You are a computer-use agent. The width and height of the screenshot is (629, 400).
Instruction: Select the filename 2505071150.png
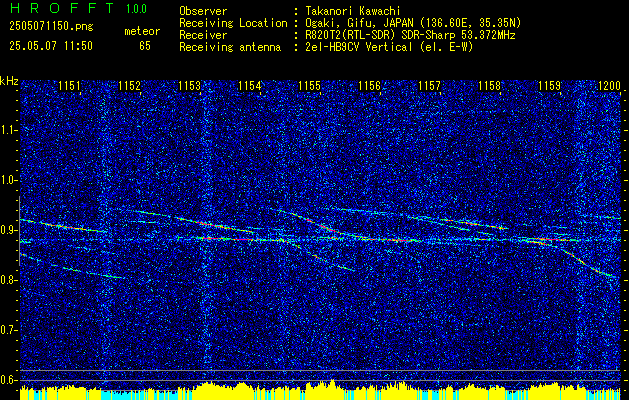[x=51, y=27]
